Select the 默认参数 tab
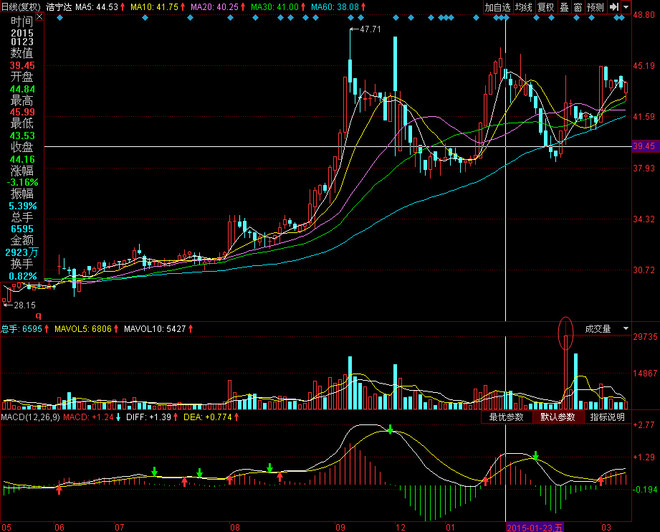 [x=558, y=417]
